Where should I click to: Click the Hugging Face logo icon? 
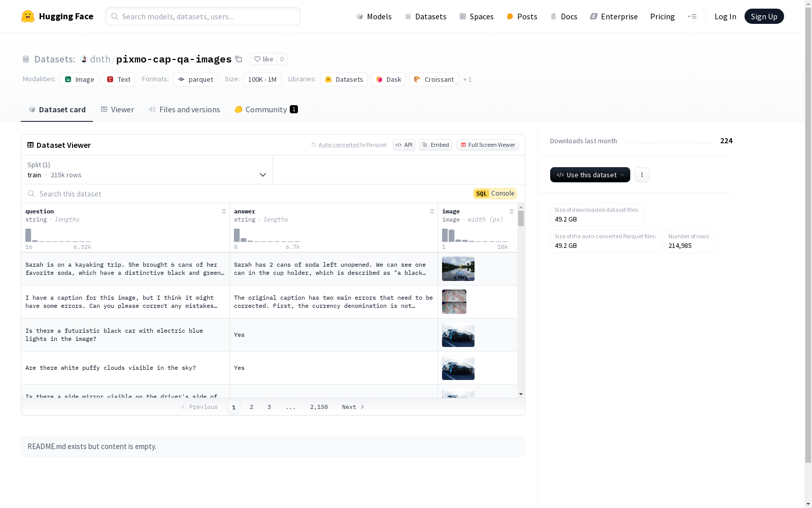coord(28,16)
